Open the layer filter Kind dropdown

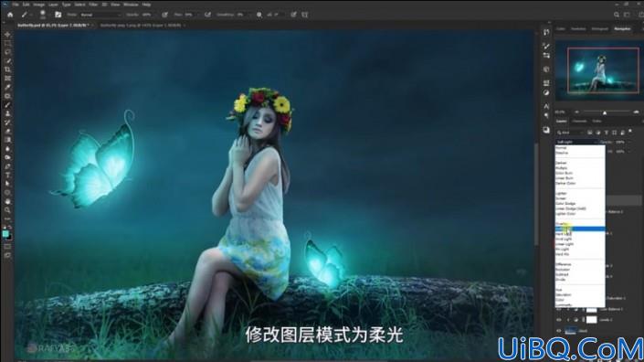(x=570, y=133)
